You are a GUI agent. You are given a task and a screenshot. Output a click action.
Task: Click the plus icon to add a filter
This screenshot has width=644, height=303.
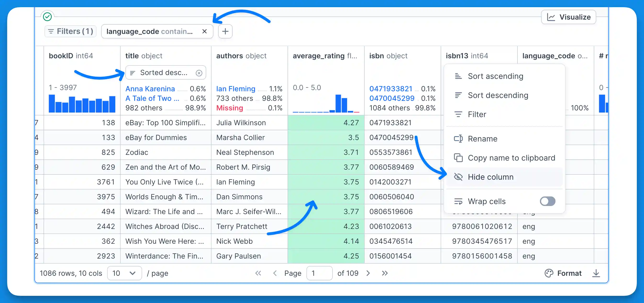tap(225, 32)
